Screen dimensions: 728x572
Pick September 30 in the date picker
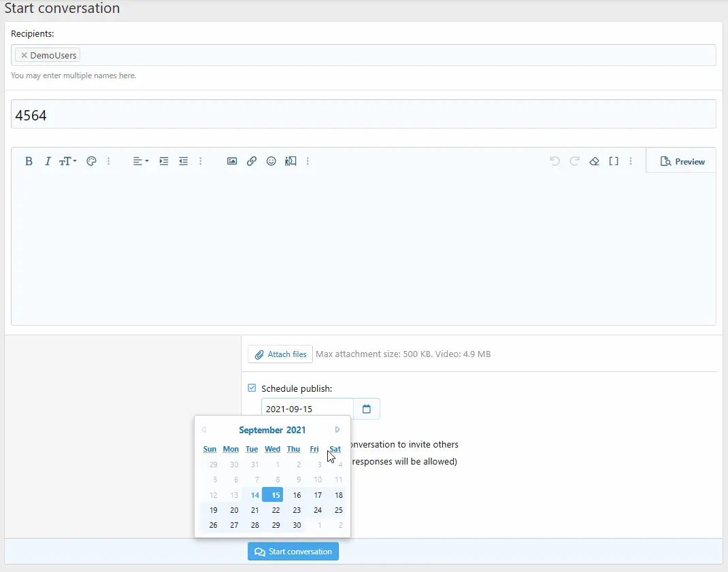297,525
